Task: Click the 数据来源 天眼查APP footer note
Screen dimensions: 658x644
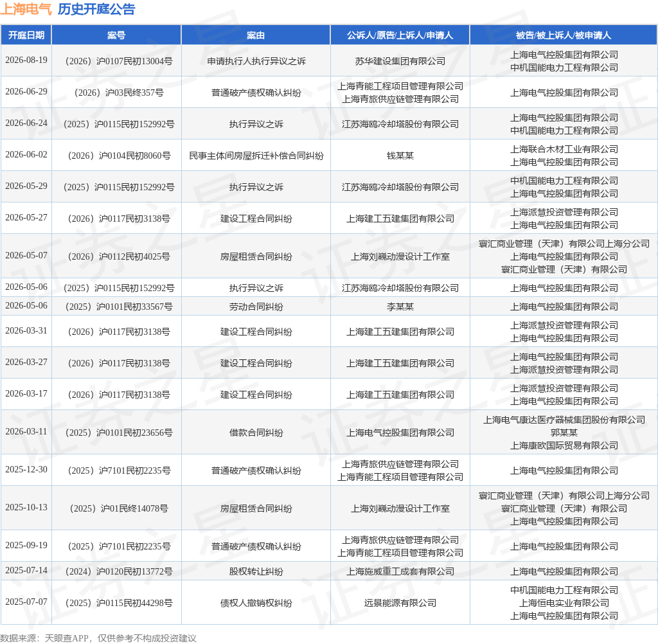Action: tap(98, 639)
